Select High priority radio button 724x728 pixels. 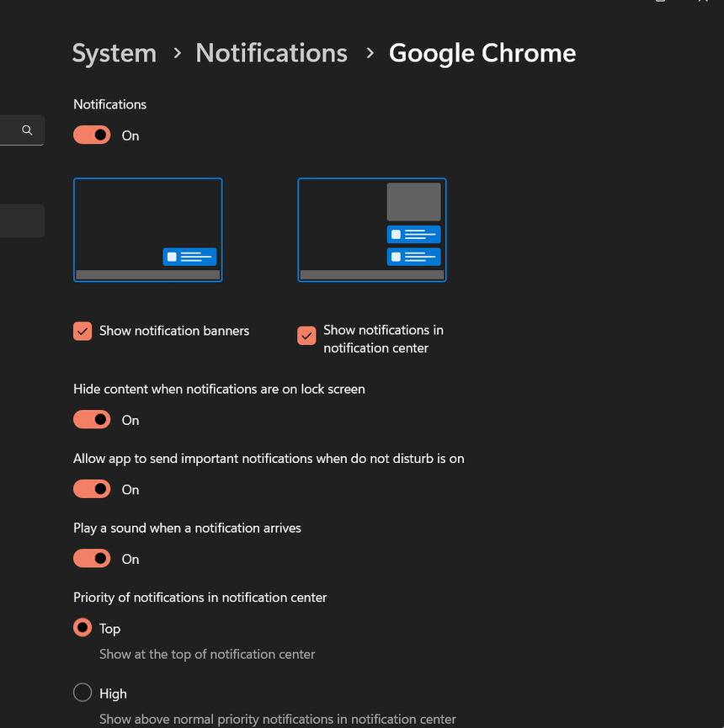tap(83, 693)
